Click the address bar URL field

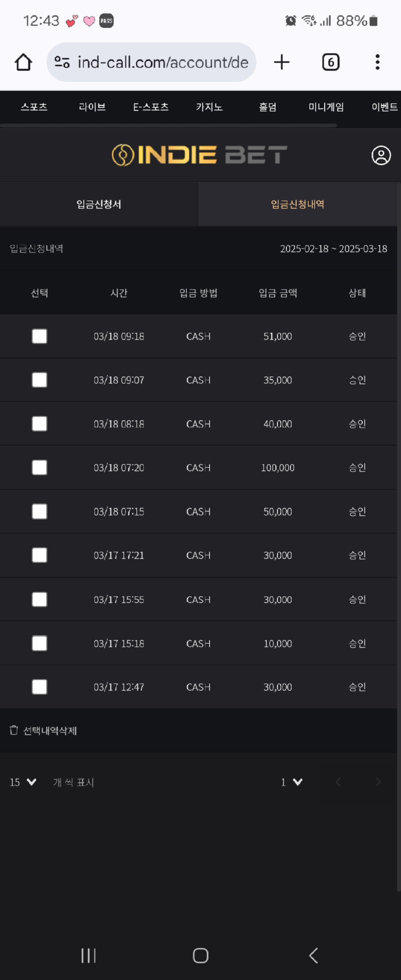[151, 62]
